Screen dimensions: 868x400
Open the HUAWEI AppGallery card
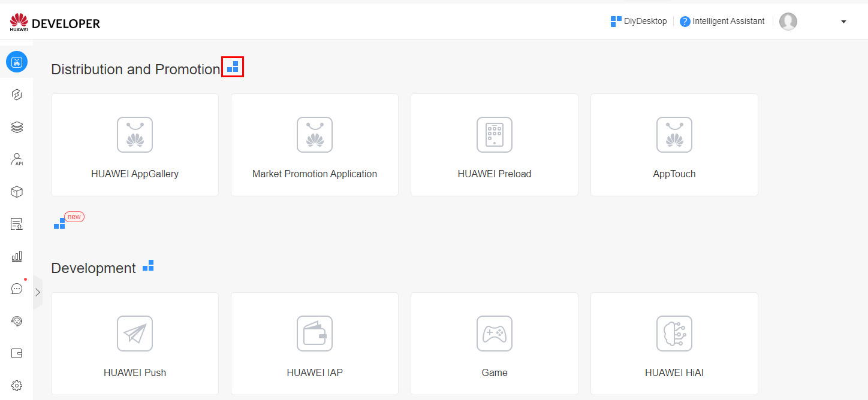tap(135, 145)
